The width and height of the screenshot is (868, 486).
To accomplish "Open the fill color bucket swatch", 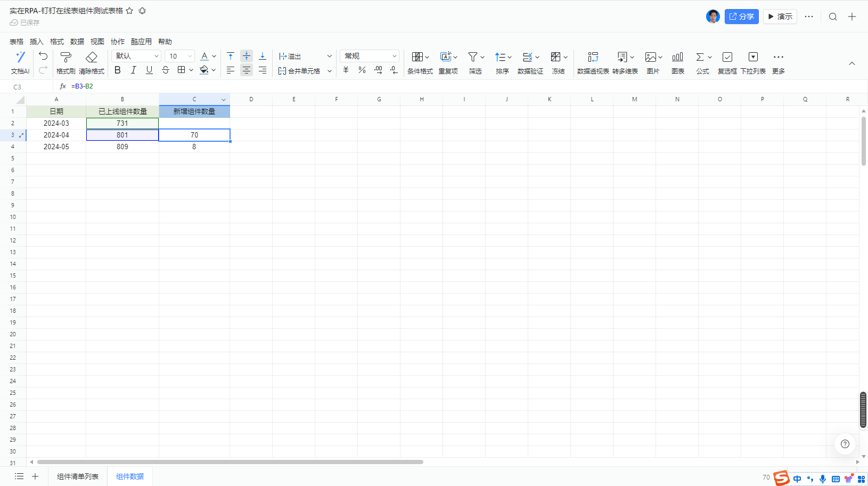I will [x=204, y=70].
